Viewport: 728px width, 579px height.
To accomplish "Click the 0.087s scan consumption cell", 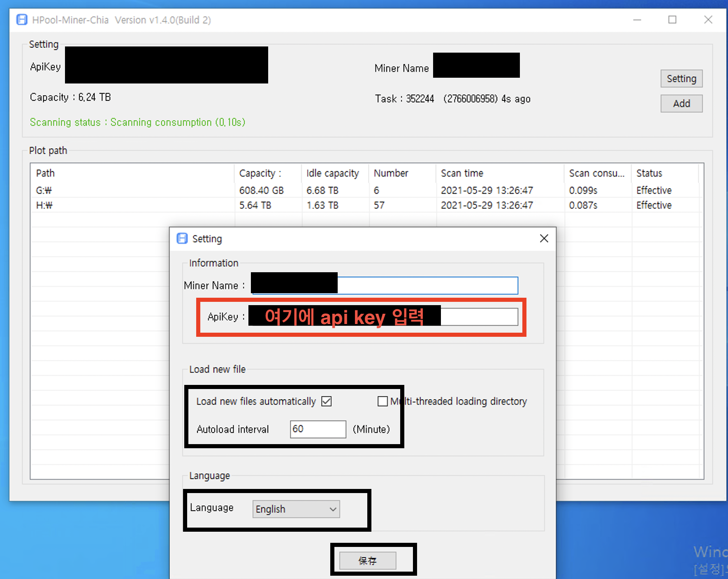I will (x=583, y=205).
